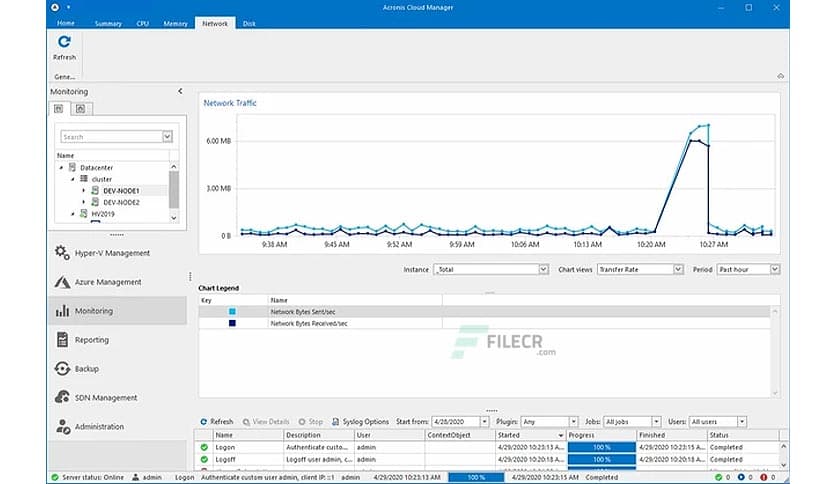
Task: Select Network Bytes Received/sec legend row
Action: click(484, 323)
